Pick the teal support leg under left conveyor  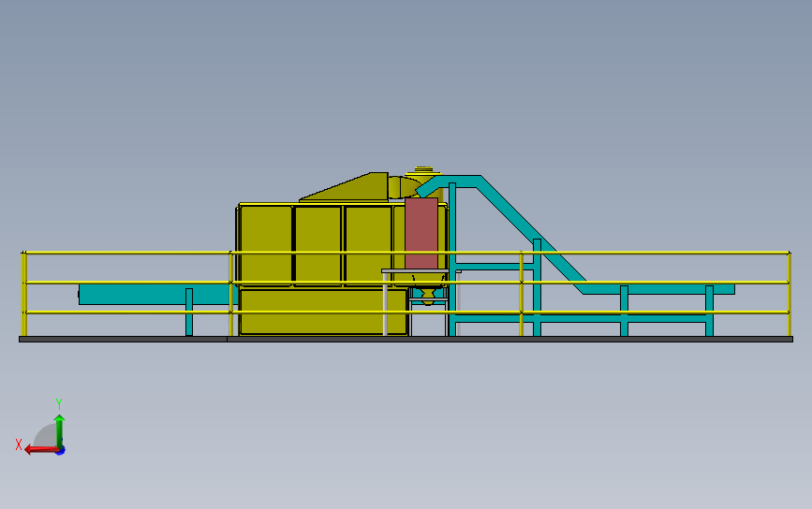[189, 312]
